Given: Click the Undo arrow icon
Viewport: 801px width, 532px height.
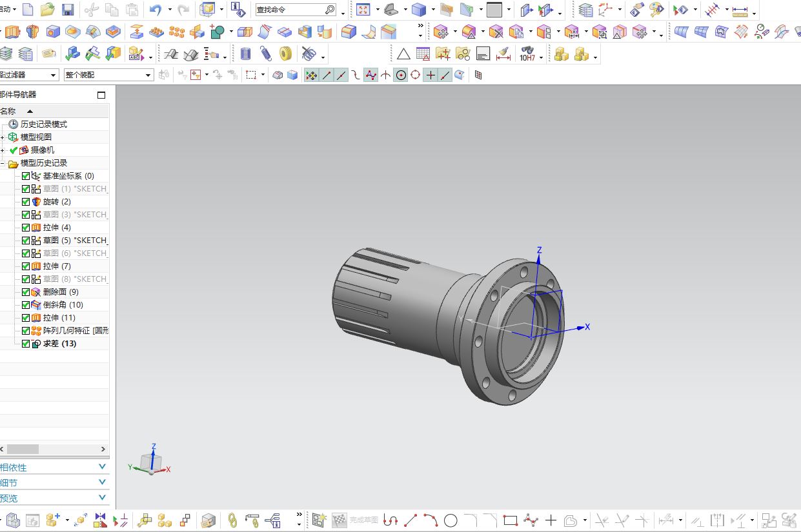Looking at the screenshot, I should (155, 10).
